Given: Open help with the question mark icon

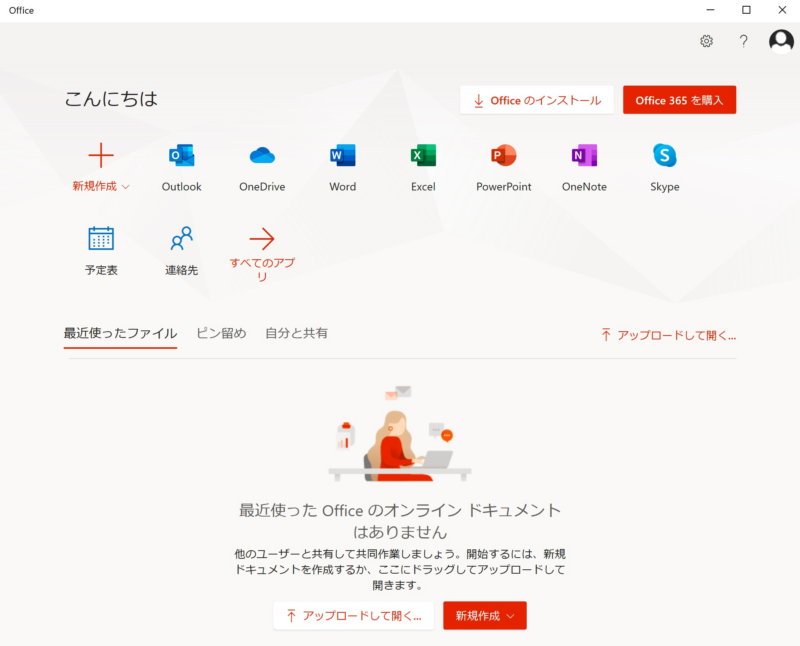Looking at the screenshot, I should click(744, 41).
